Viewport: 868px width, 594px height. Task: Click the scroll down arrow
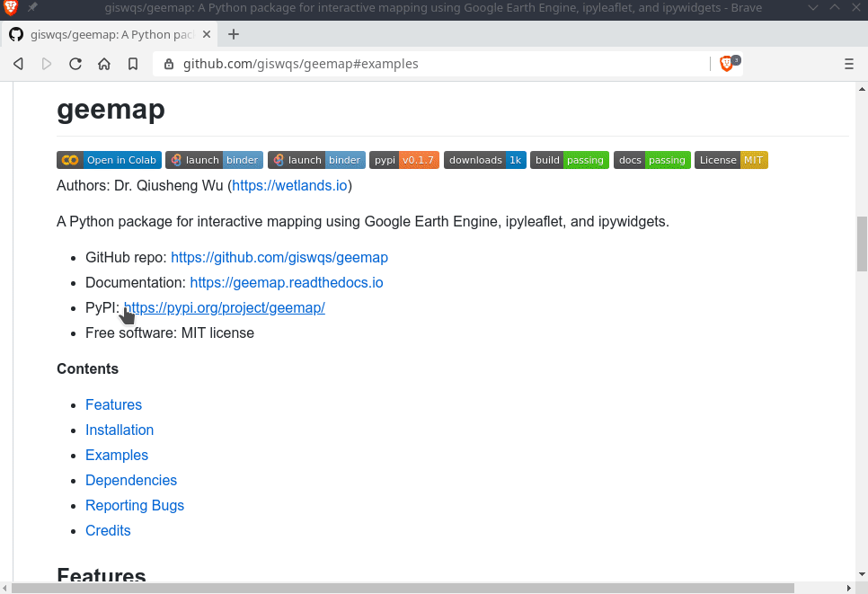862,574
